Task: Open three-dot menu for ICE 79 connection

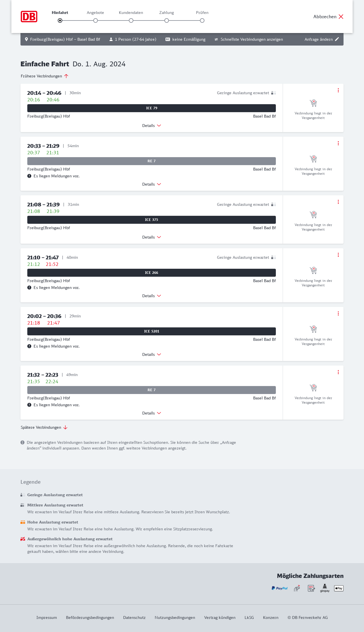Action: pos(338,90)
